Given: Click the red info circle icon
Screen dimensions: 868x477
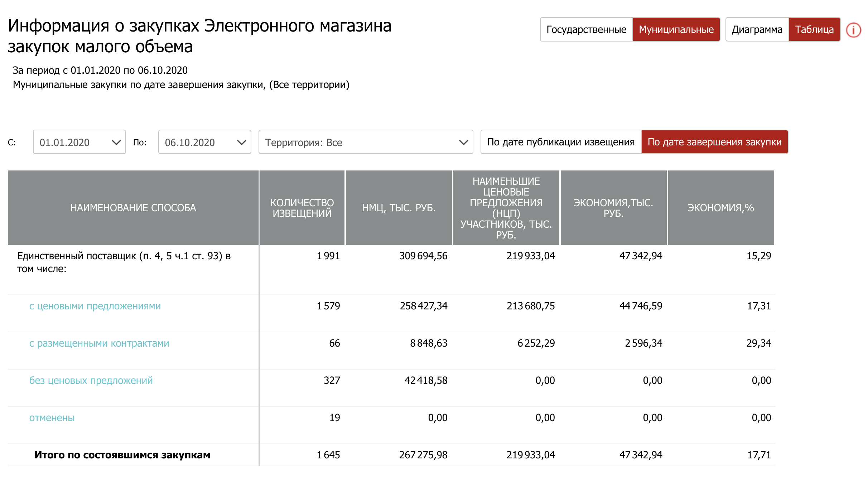Looking at the screenshot, I should (x=853, y=30).
